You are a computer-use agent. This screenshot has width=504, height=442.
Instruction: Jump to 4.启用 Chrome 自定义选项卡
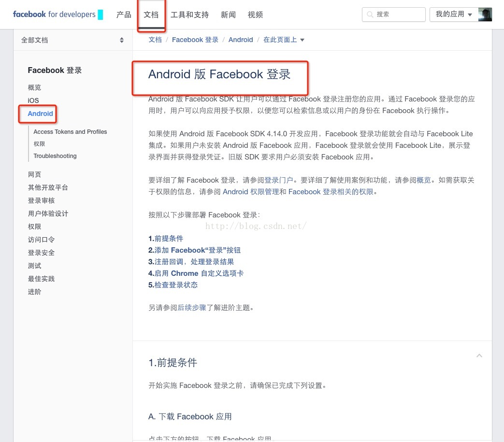tap(196, 273)
